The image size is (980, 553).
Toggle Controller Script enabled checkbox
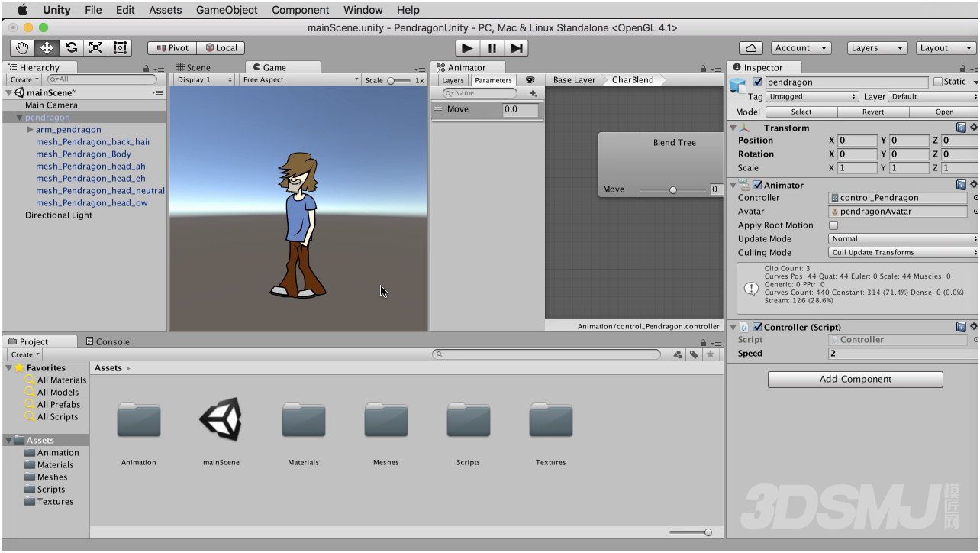(x=757, y=327)
